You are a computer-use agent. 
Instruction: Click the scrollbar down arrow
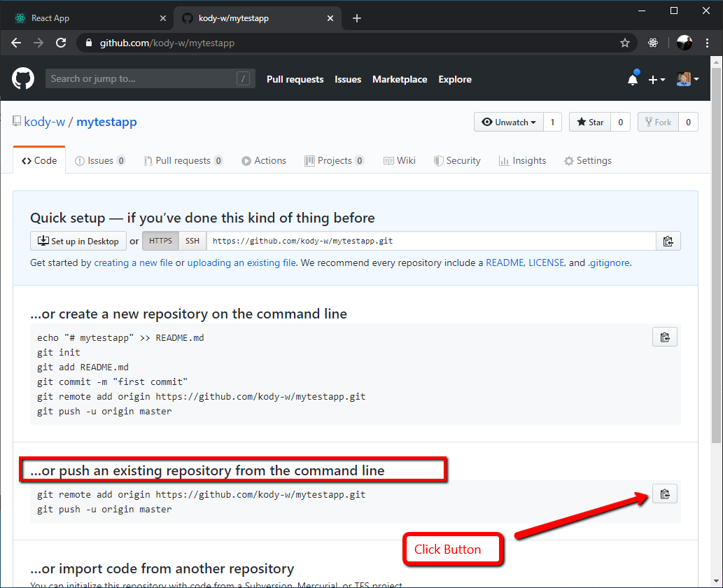[716, 581]
